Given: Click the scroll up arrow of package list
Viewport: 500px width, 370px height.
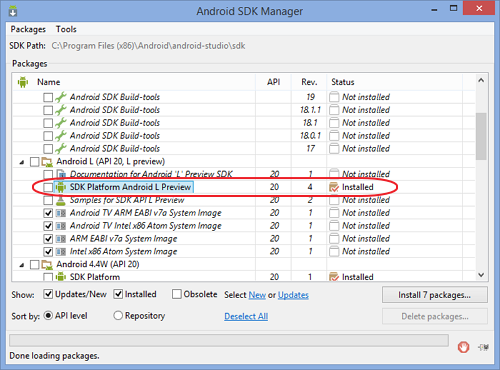Looking at the screenshot, I should coord(481,80).
